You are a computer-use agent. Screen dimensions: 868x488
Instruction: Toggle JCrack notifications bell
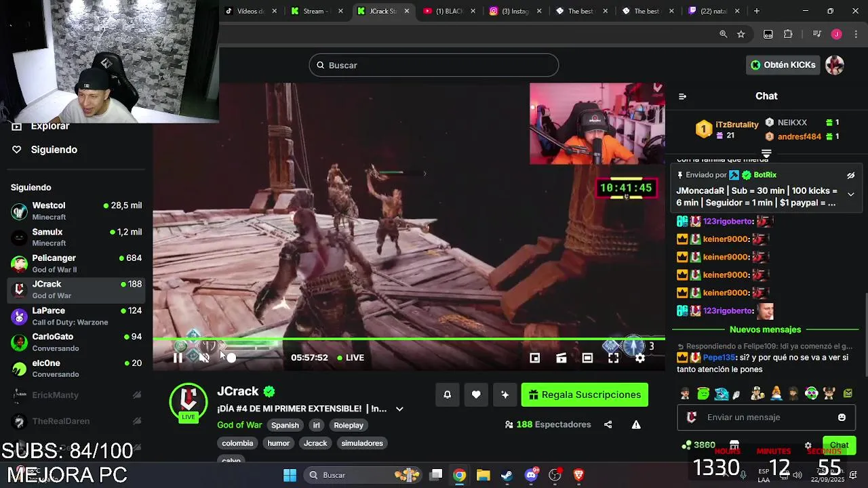tap(448, 394)
